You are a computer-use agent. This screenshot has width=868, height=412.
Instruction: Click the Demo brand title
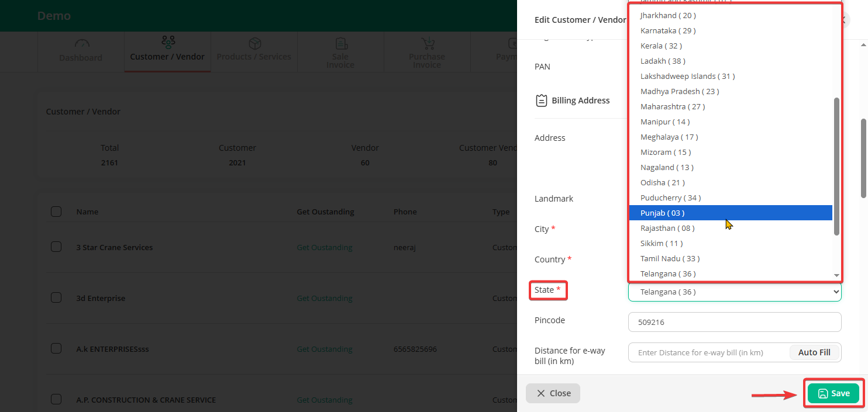54,16
